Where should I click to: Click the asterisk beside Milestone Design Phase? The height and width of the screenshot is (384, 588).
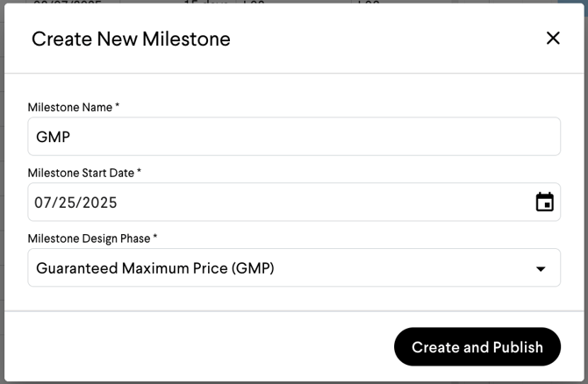155,238
